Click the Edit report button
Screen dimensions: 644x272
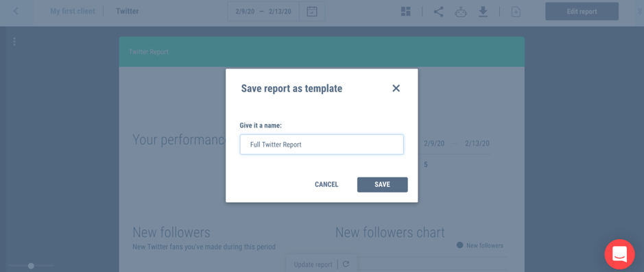point(582,12)
